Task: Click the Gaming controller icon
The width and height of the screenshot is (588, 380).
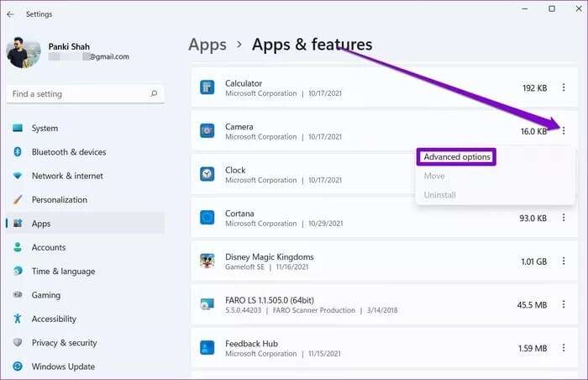Action: pos(18,295)
